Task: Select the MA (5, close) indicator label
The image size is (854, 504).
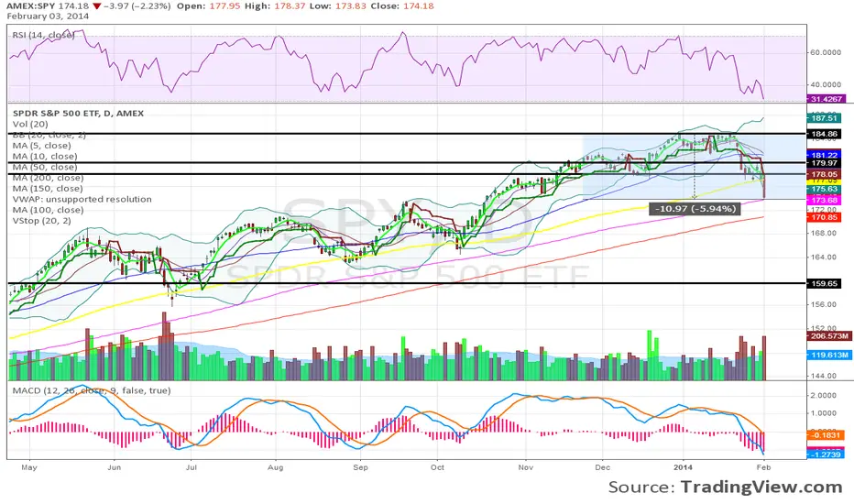Action: coord(42,146)
